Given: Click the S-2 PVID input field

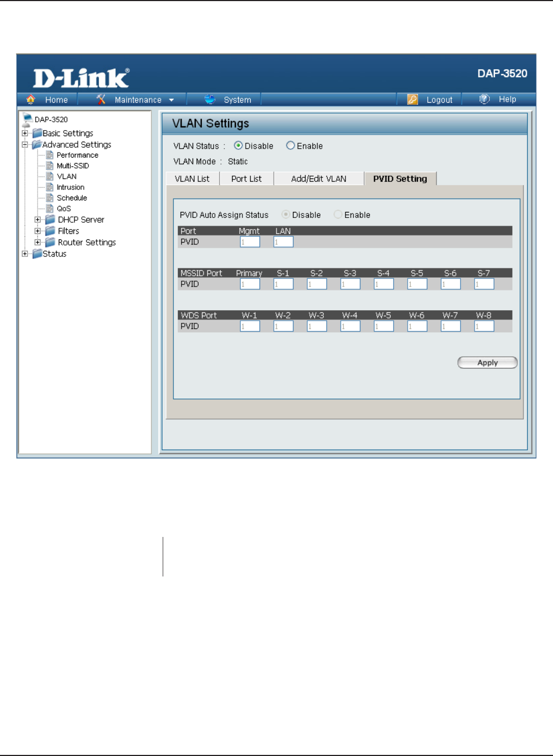Looking at the screenshot, I should (317, 284).
